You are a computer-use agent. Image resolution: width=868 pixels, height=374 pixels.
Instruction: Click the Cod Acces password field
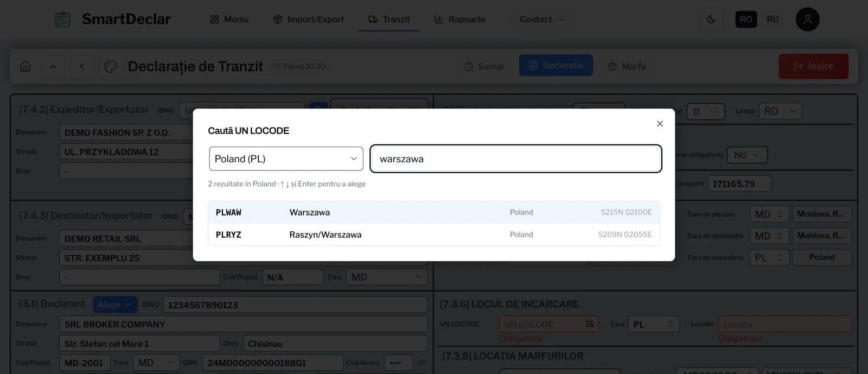[x=398, y=363]
